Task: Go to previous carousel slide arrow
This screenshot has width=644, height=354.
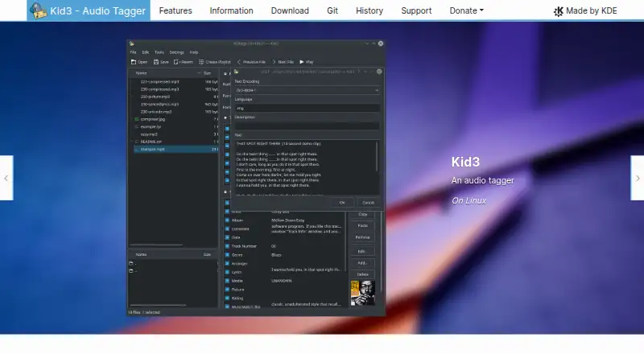Action: (x=6, y=178)
